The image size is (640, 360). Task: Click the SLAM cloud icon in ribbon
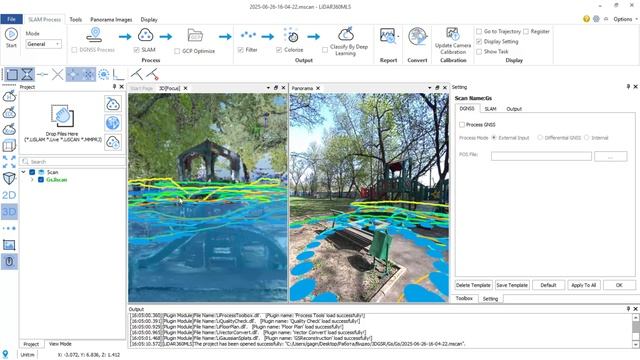(x=145, y=35)
